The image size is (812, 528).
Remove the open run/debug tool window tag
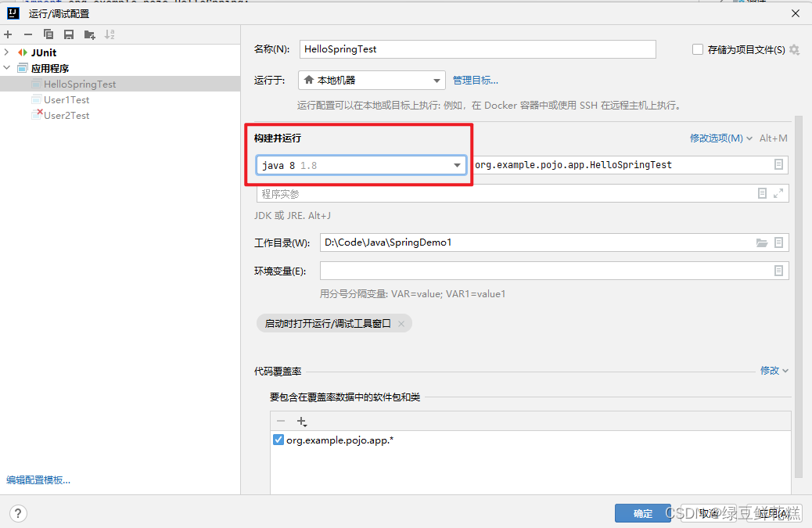[x=401, y=322]
